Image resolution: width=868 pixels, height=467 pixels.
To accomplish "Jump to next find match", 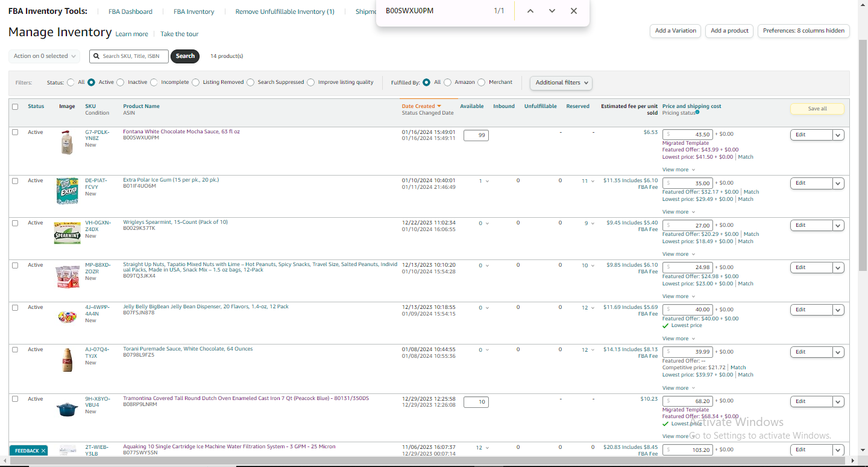I will (x=552, y=11).
